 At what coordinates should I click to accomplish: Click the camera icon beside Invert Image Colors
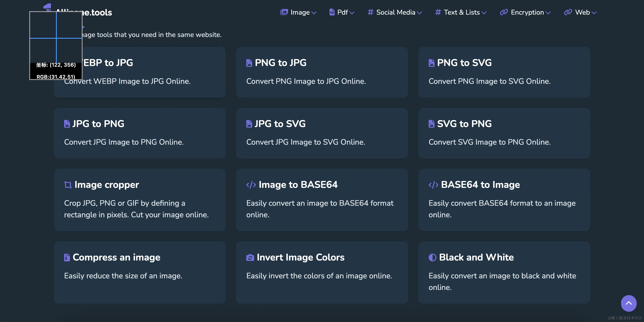[250, 257]
